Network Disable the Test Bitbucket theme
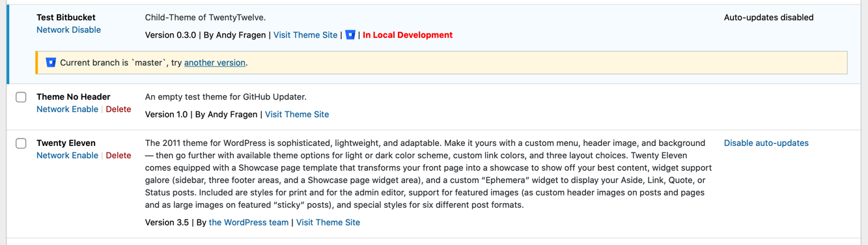 point(68,30)
